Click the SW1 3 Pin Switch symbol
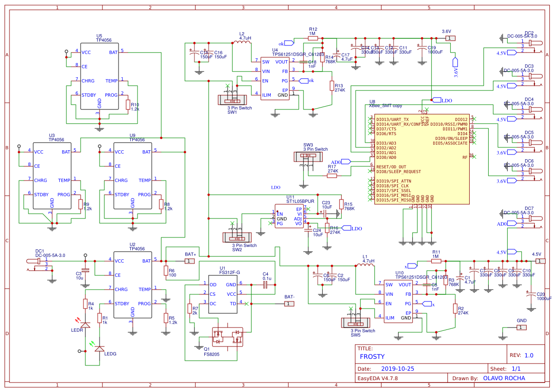The image size is (557, 392). coord(232,100)
